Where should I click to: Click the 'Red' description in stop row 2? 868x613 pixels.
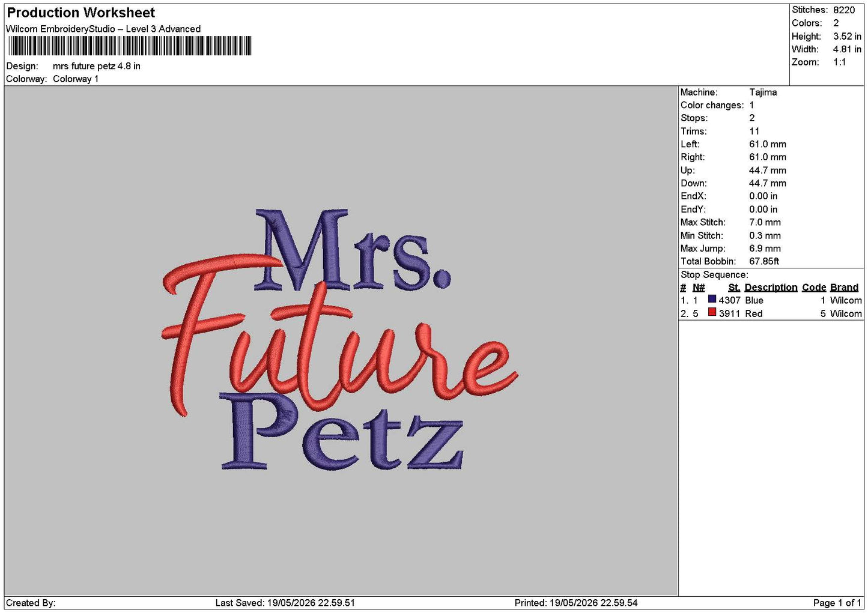(754, 313)
